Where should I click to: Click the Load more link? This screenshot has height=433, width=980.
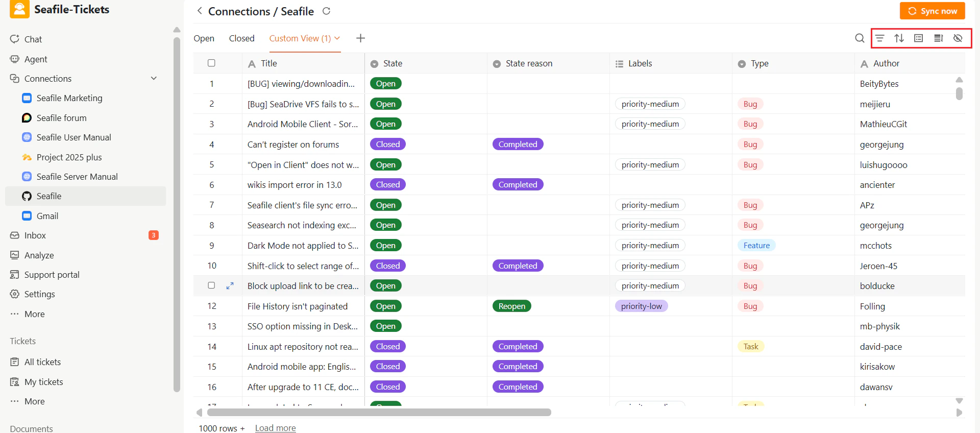pyautogui.click(x=275, y=428)
